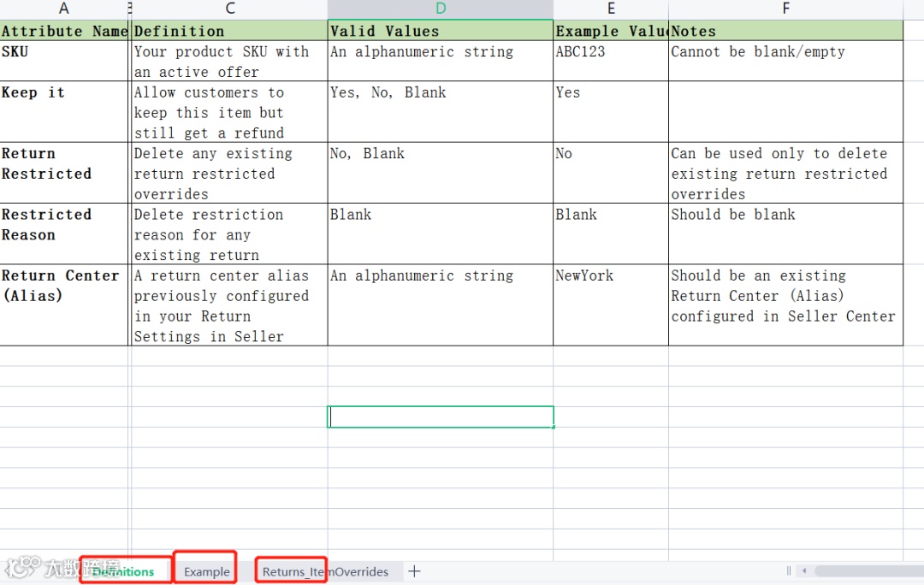Click the horizontal scrollbar left arrow
Viewport: 924px width, 585px height.
tap(804, 570)
